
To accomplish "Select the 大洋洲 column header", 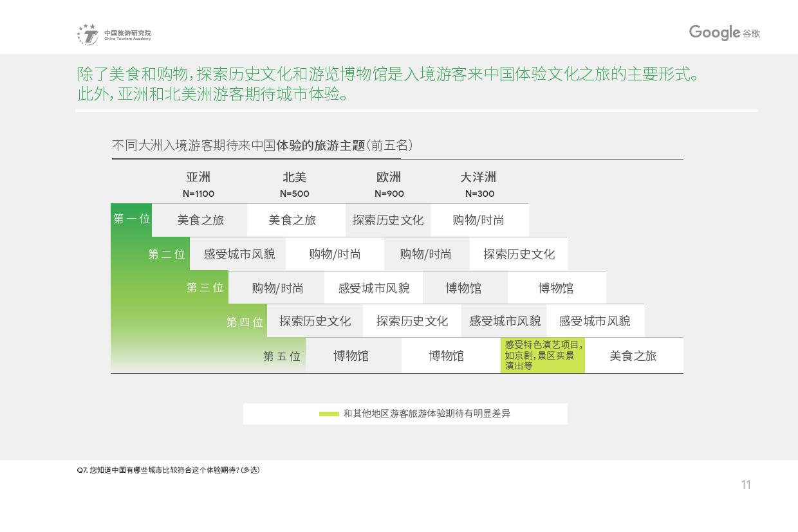I will (478, 178).
